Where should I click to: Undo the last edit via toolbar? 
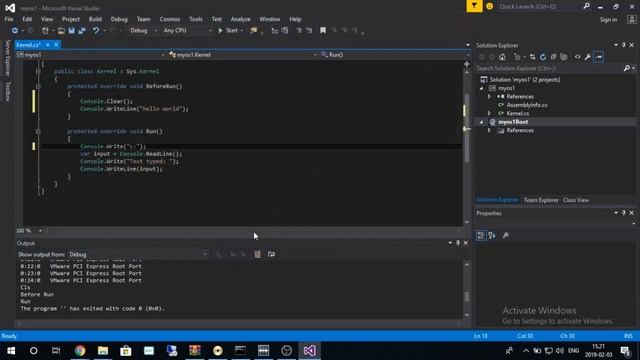coord(96,31)
